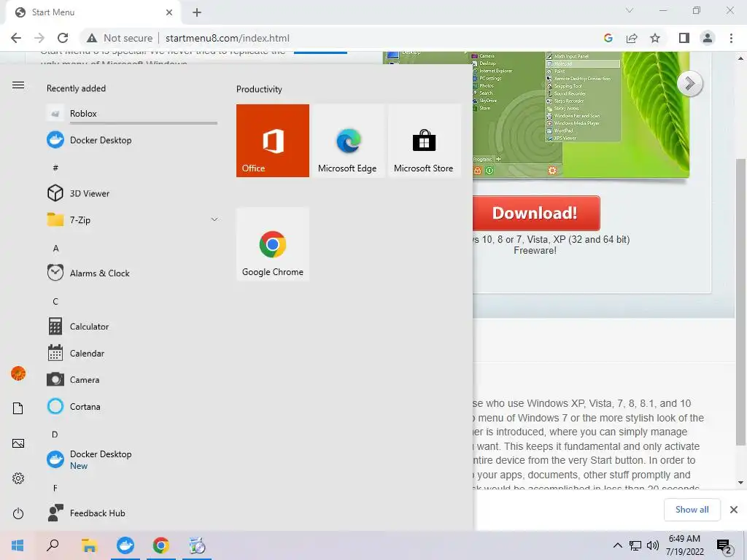
Task: Click the C letter group header
Action: (55, 302)
